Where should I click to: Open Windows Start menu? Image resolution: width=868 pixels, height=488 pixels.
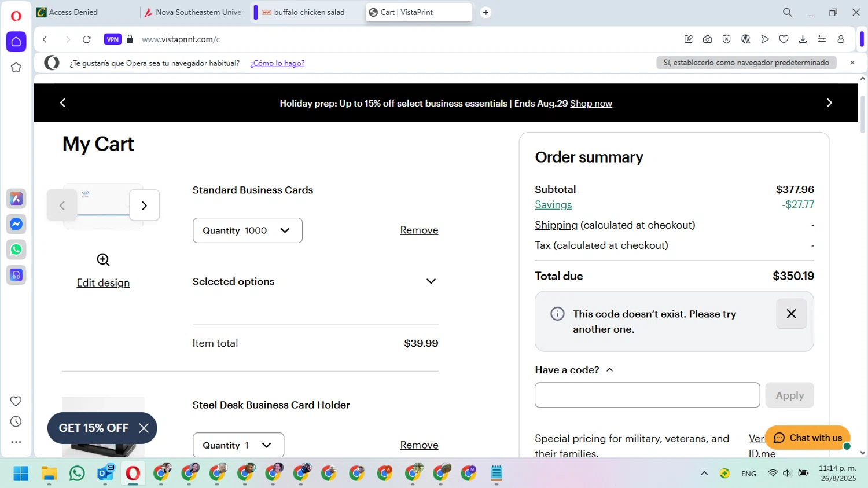(21, 474)
